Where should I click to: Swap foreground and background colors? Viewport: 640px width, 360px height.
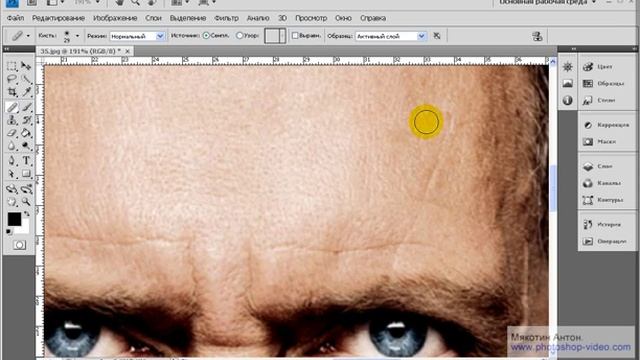[27, 214]
